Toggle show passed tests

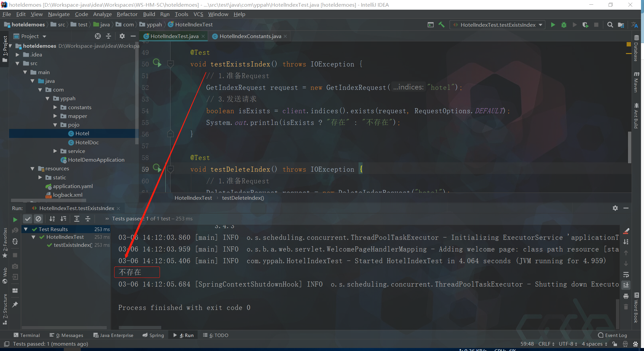tap(28, 219)
